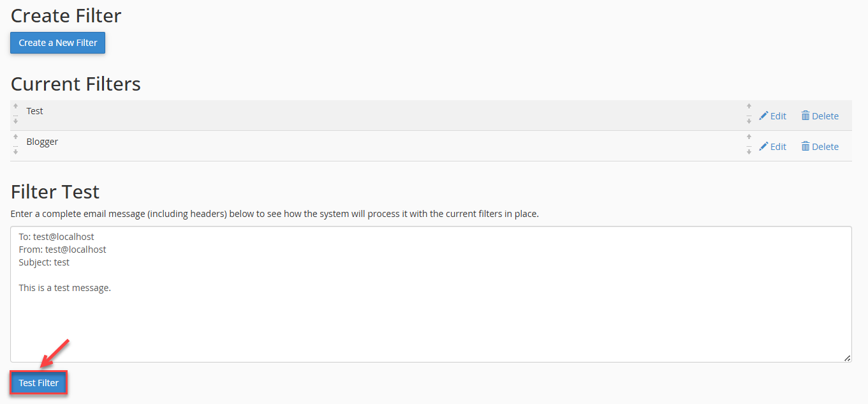Click left-side down arrow on Test row
This screenshot has width=868, height=404.
tap(15, 121)
